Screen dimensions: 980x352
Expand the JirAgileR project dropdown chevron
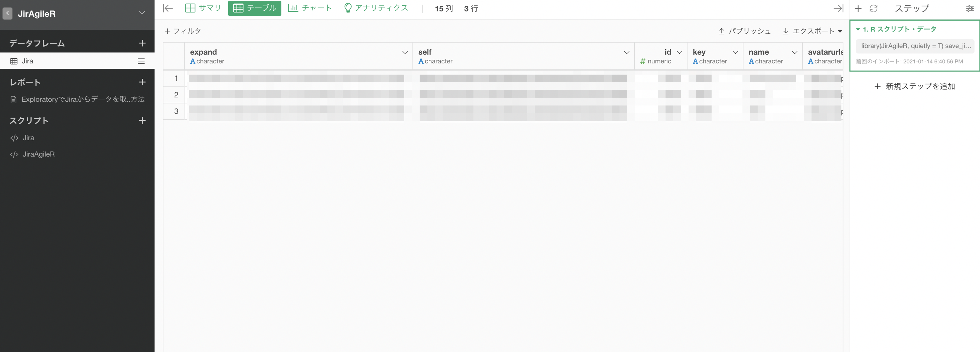pos(142,13)
